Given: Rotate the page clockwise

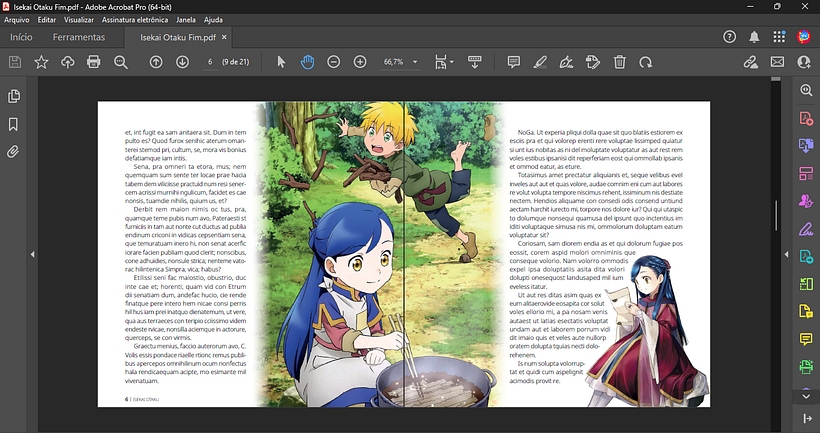Looking at the screenshot, I should 646,62.
